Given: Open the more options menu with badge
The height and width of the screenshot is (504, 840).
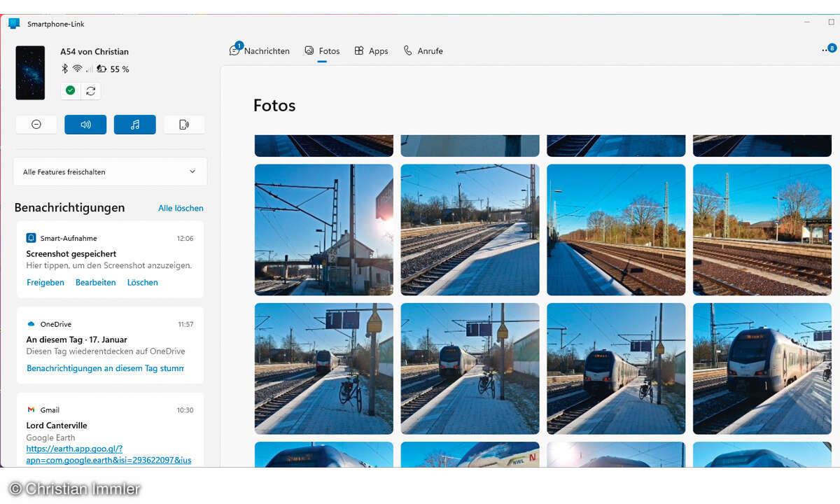Looking at the screenshot, I should (829, 50).
